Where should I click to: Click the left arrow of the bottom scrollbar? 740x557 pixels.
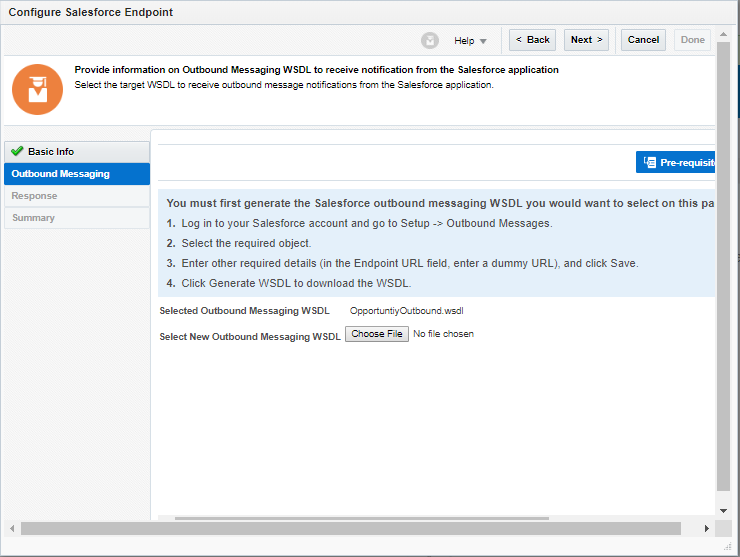tap(12, 528)
